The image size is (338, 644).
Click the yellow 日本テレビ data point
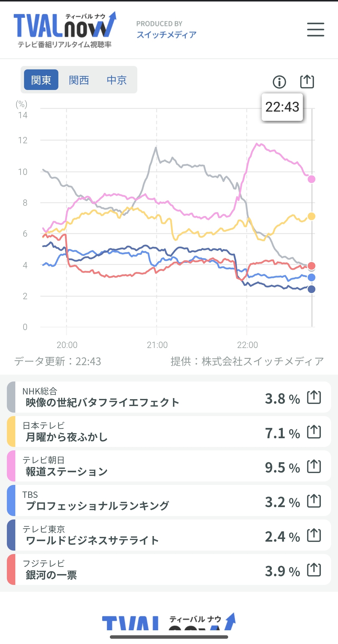tap(312, 216)
